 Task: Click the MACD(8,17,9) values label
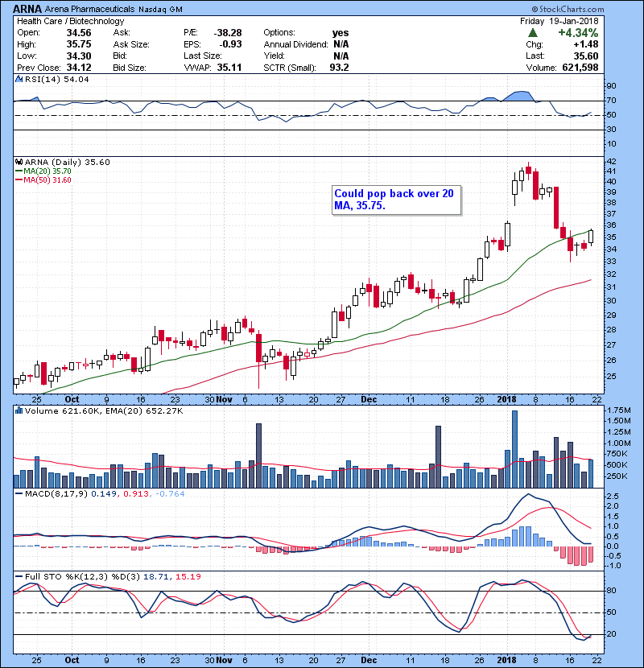pyautogui.click(x=105, y=494)
